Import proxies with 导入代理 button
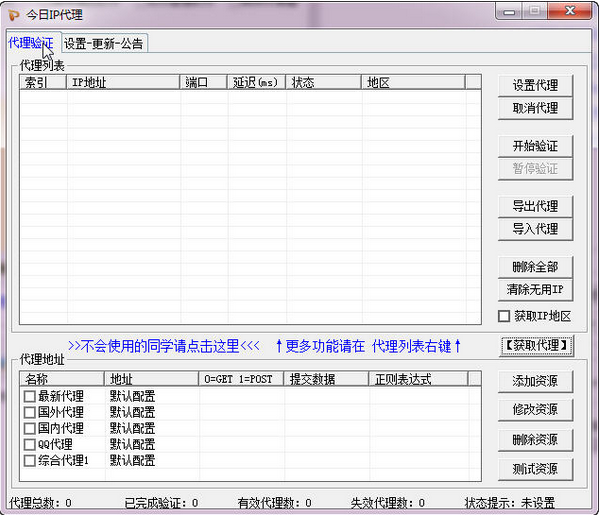Image resolution: width=602 pixels, height=515 pixels. (x=535, y=229)
